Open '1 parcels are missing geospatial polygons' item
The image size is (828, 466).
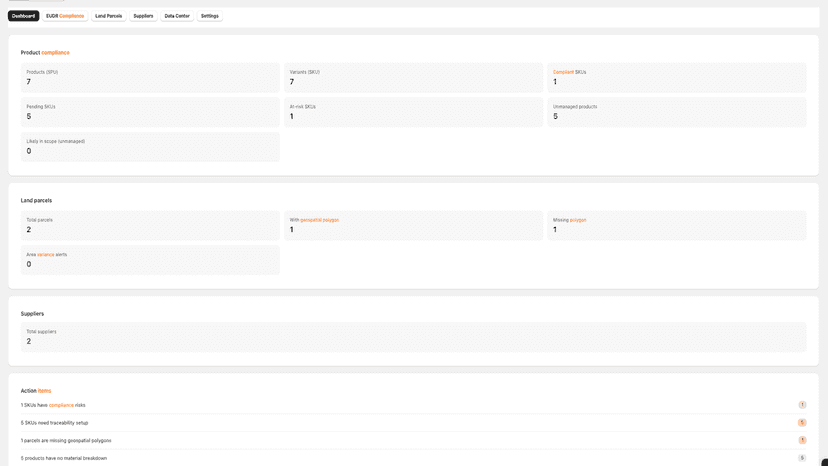pos(413,440)
